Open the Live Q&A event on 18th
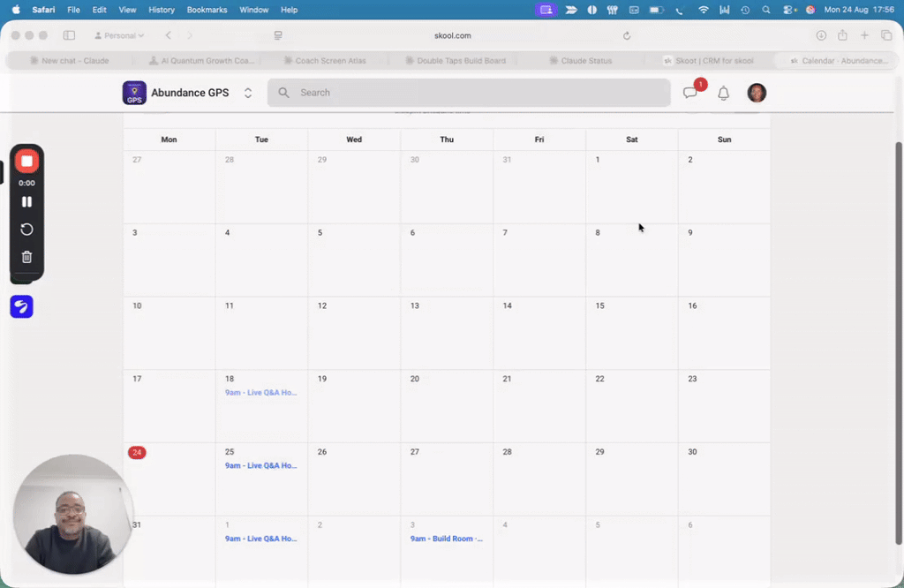Image resolution: width=904 pixels, height=588 pixels. coord(260,393)
